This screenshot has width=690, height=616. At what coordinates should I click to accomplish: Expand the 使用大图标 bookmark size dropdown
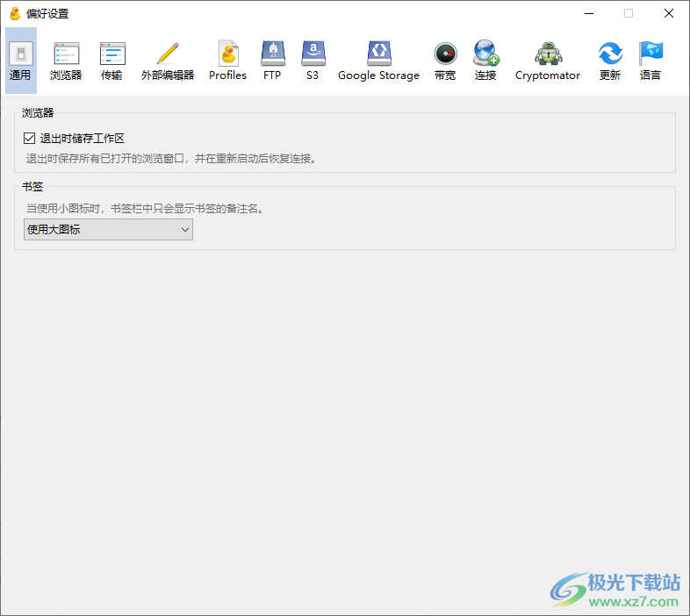[x=108, y=230]
